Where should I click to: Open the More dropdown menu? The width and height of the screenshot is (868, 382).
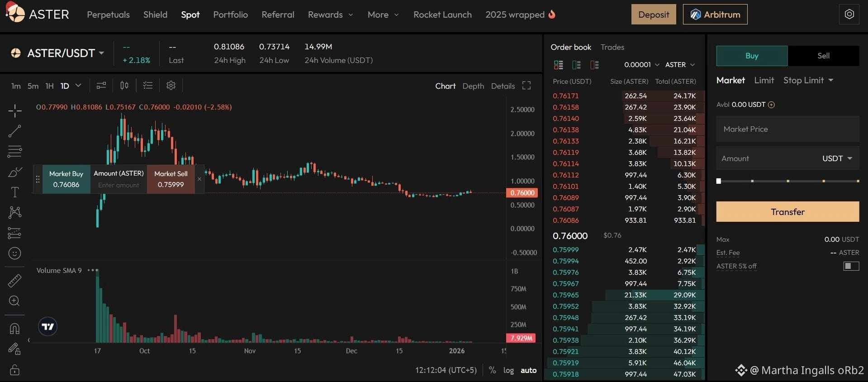[383, 14]
